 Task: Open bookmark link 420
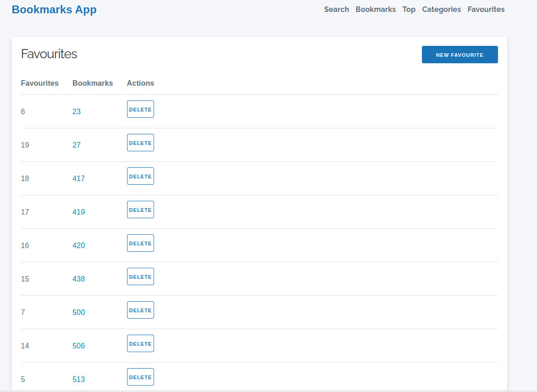point(79,245)
